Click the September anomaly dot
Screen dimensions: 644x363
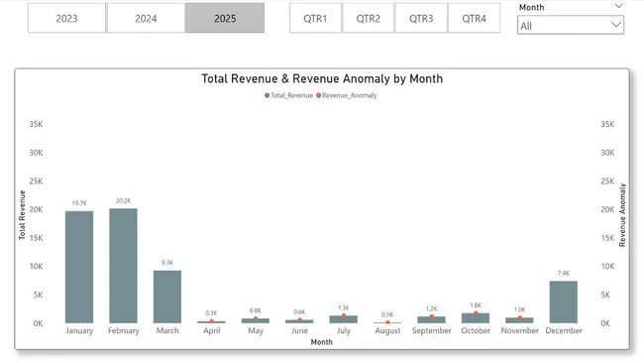(x=432, y=316)
